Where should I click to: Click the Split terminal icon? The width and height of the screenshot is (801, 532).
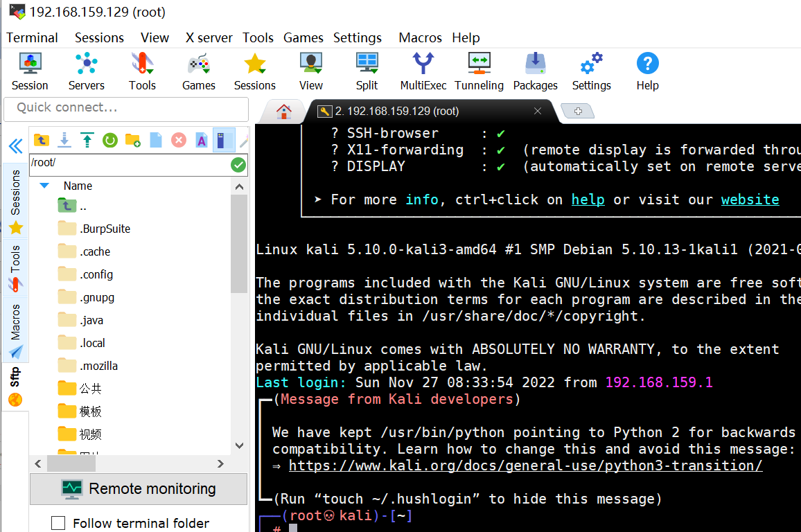tap(367, 71)
